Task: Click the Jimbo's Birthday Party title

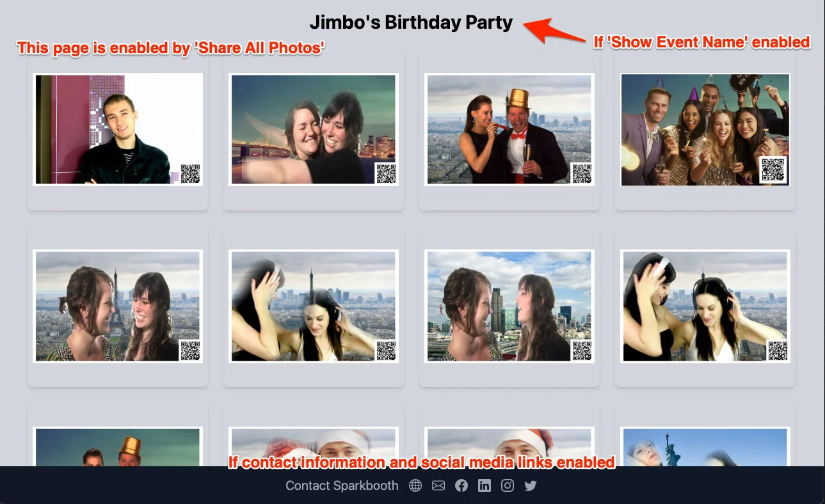Action: point(412,22)
